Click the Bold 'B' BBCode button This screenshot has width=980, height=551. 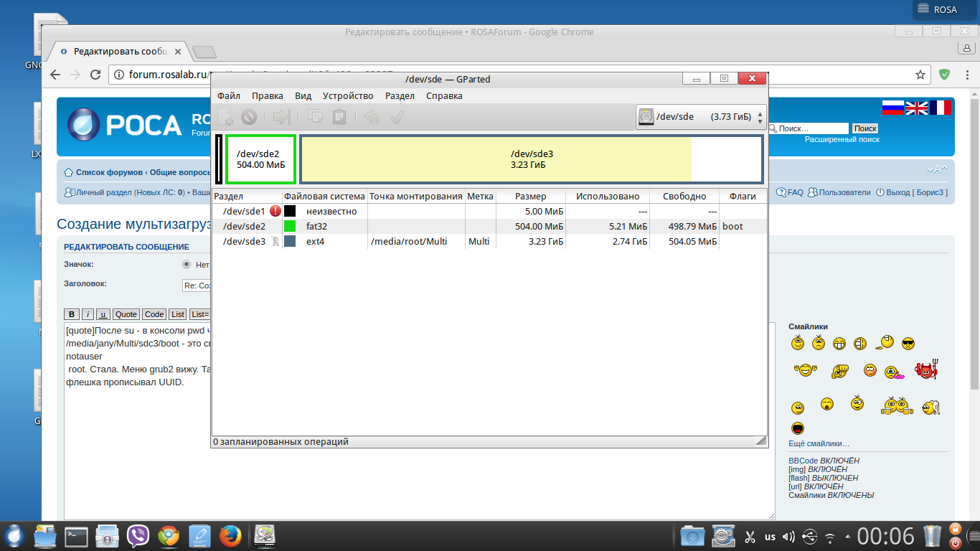72,314
